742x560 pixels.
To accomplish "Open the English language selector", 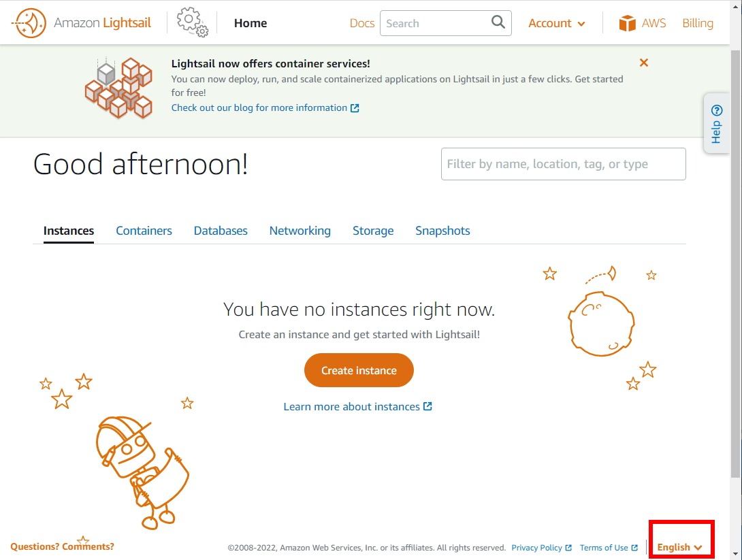I will click(679, 547).
